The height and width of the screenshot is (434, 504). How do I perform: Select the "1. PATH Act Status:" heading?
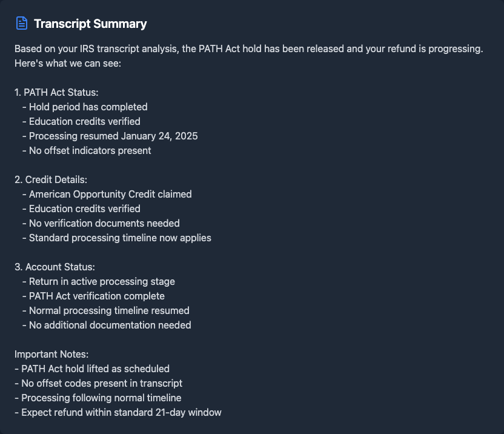coord(56,92)
